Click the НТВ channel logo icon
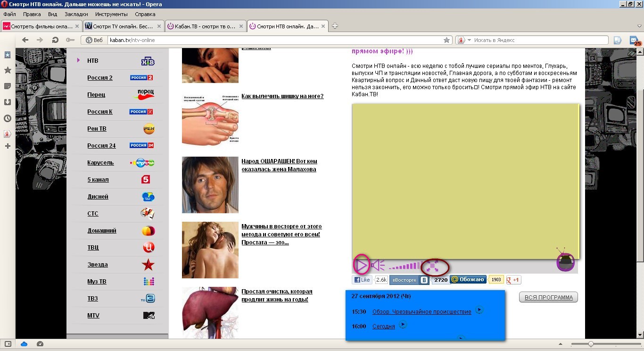644x351 pixels. tap(148, 61)
